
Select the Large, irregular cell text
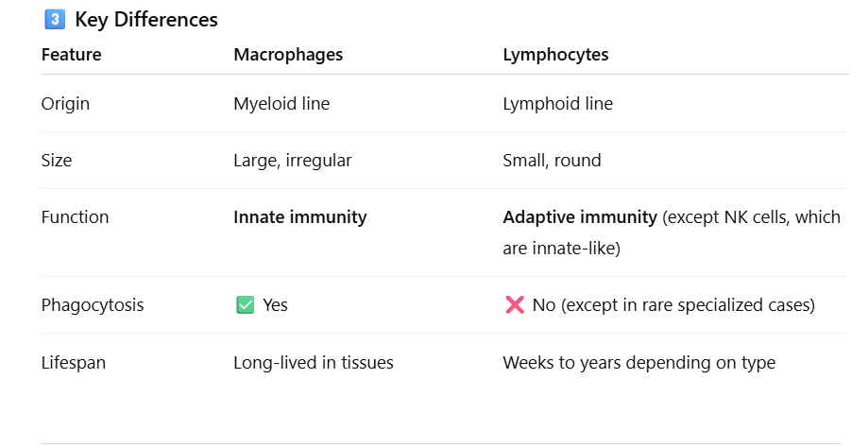pyautogui.click(x=293, y=161)
